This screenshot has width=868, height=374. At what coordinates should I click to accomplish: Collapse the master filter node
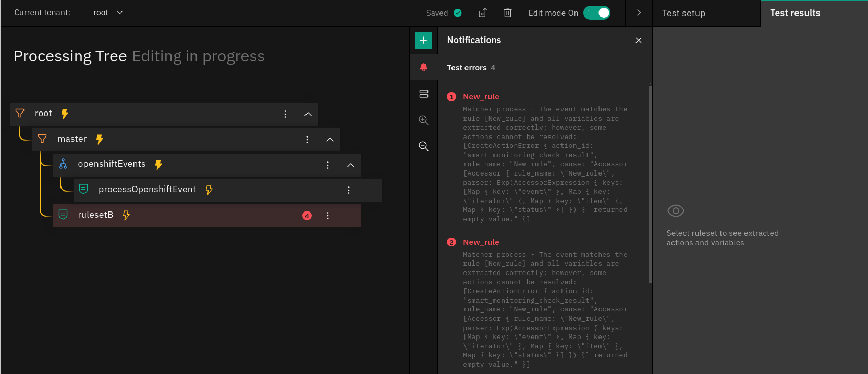[329, 140]
